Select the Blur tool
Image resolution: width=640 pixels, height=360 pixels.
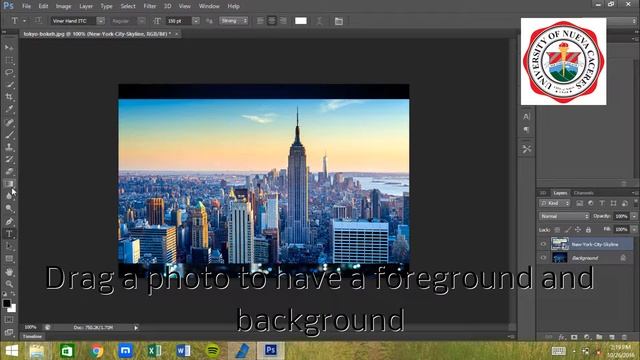click(x=9, y=196)
